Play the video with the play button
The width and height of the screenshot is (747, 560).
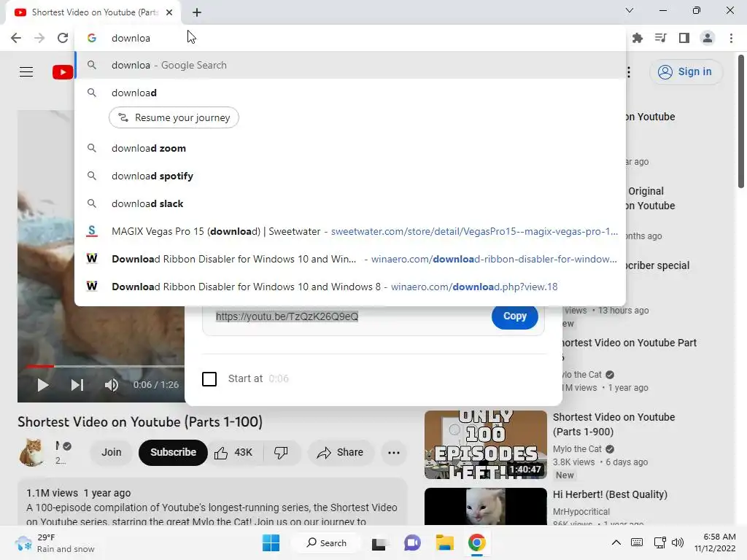coord(42,385)
